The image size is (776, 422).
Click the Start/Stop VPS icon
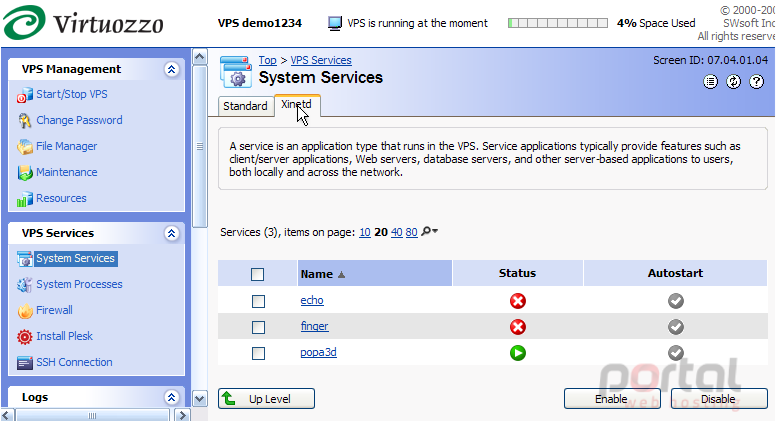[24, 95]
